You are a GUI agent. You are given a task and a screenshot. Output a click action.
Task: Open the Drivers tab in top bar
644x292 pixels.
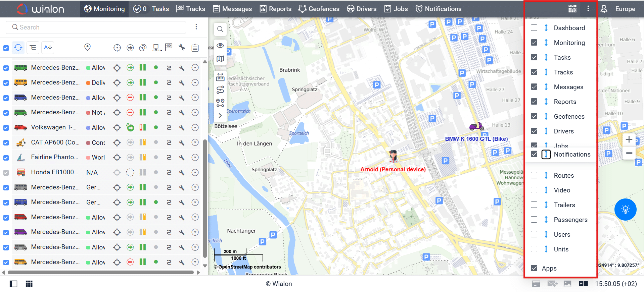(362, 9)
